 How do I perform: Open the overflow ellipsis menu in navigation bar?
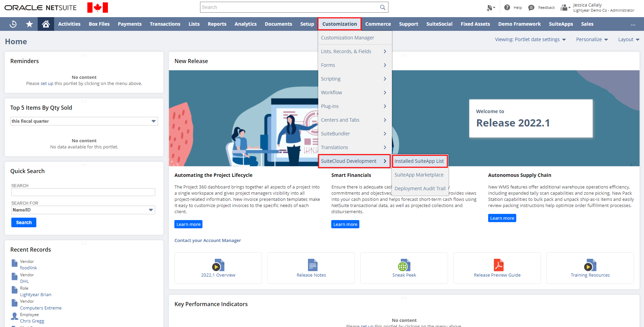pyautogui.click(x=633, y=24)
